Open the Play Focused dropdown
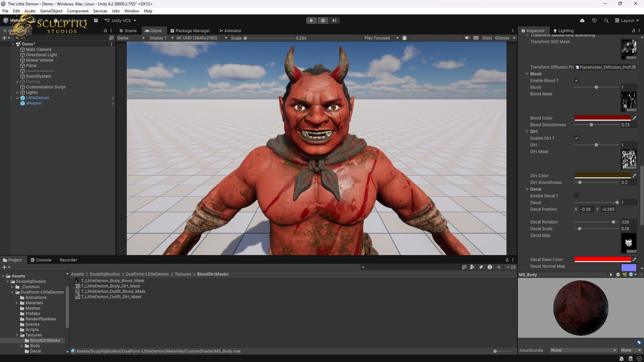 (382, 38)
